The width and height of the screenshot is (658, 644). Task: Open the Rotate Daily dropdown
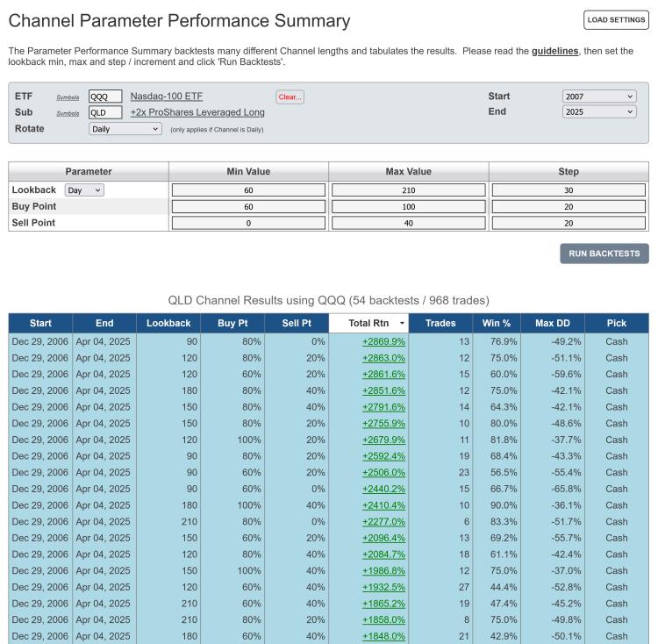[x=125, y=129]
